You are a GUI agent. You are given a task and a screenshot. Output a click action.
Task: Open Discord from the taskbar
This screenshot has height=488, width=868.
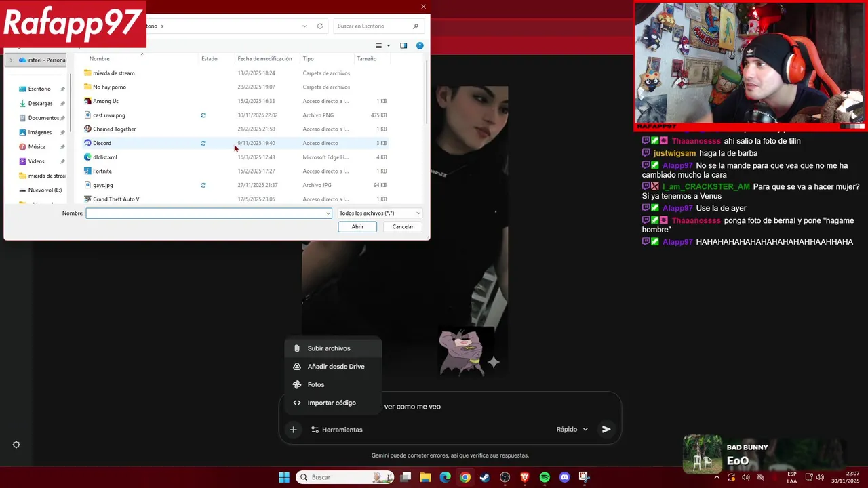(x=564, y=477)
